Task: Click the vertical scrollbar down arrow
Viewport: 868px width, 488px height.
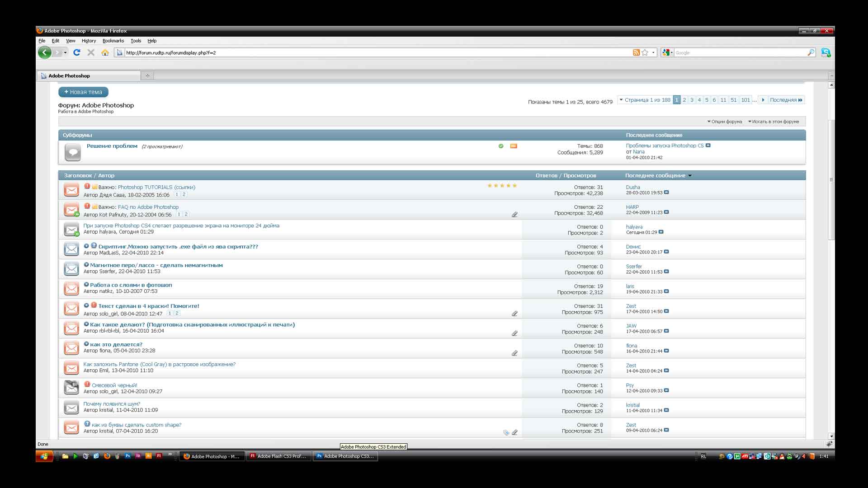Action: pyautogui.click(x=831, y=436)
